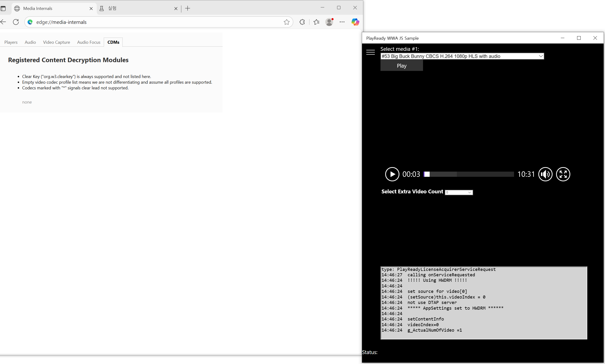605x364 pixels.
Task: Add page to favorites with star icon
Action: click(x=286, y=22)
